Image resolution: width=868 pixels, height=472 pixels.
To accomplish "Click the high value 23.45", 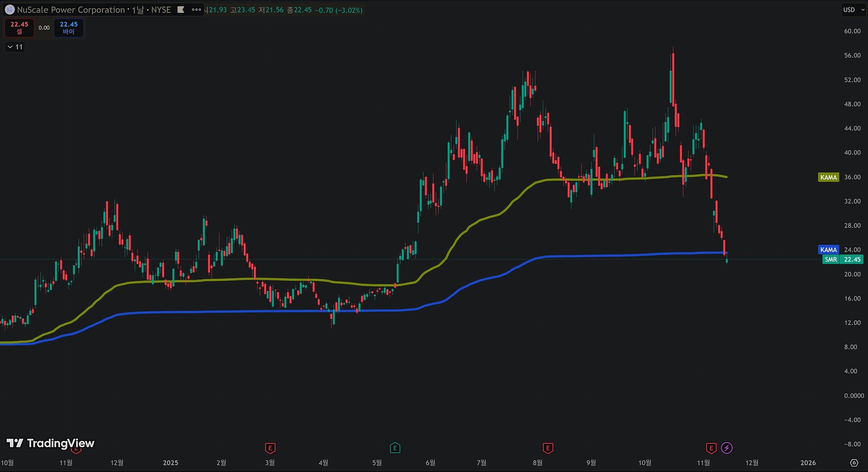I will [246, 10].
